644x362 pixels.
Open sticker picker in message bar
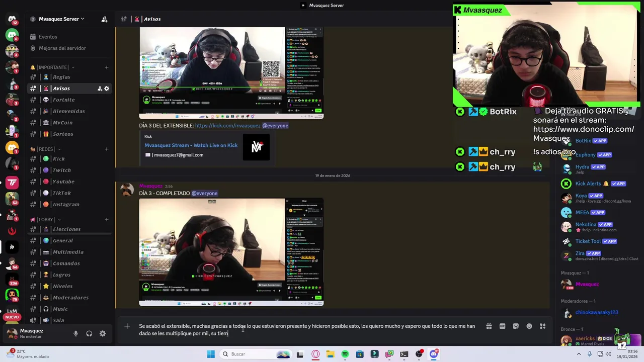[516, 326]
